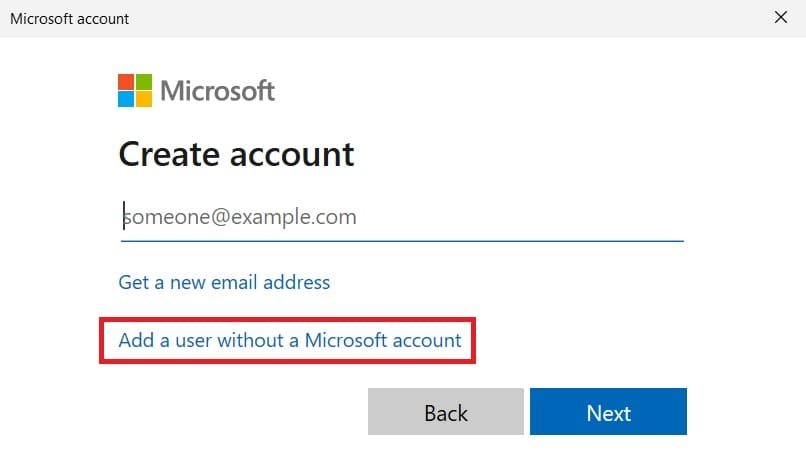This screenshot has height=464, width=806.
Task: Close the Microsoft account dialog
Action: [x=781, y=18]
